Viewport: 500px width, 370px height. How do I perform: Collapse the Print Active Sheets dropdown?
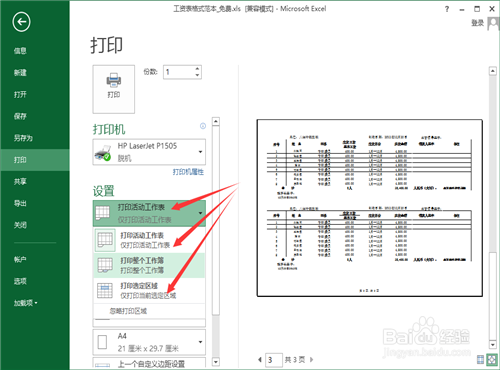point(149,213)
